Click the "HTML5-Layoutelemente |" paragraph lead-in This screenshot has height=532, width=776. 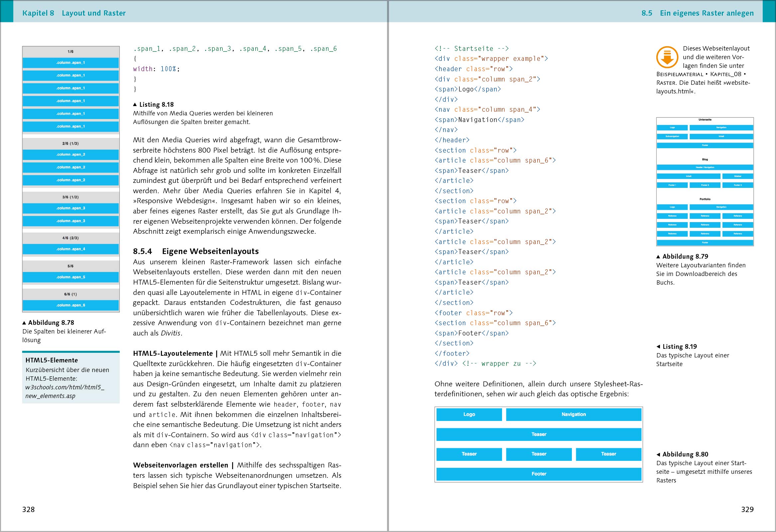click(x=175, y=353)
